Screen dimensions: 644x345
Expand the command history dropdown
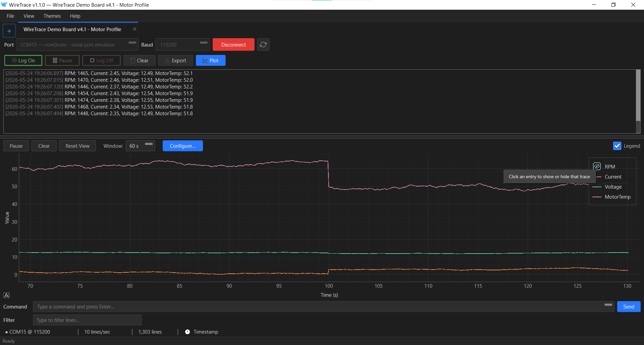coord(608,305)
